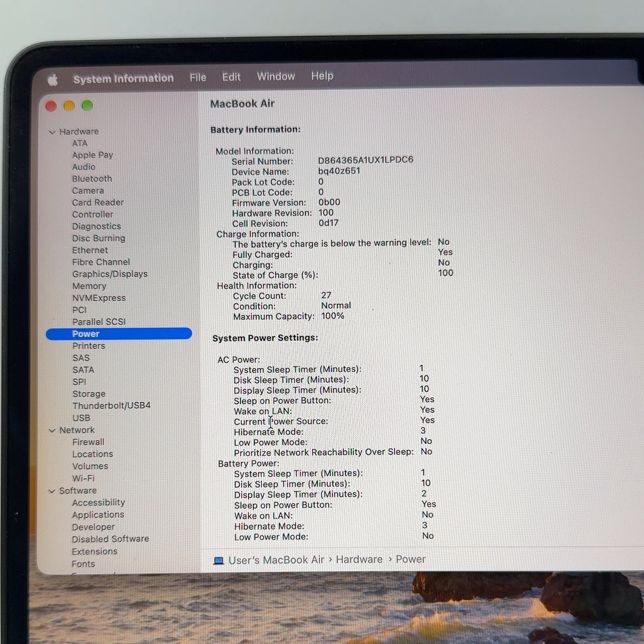Click the serial number D864365A1UX1LPDC6
This screenshot has height=644, width=644.
(365, 160)
